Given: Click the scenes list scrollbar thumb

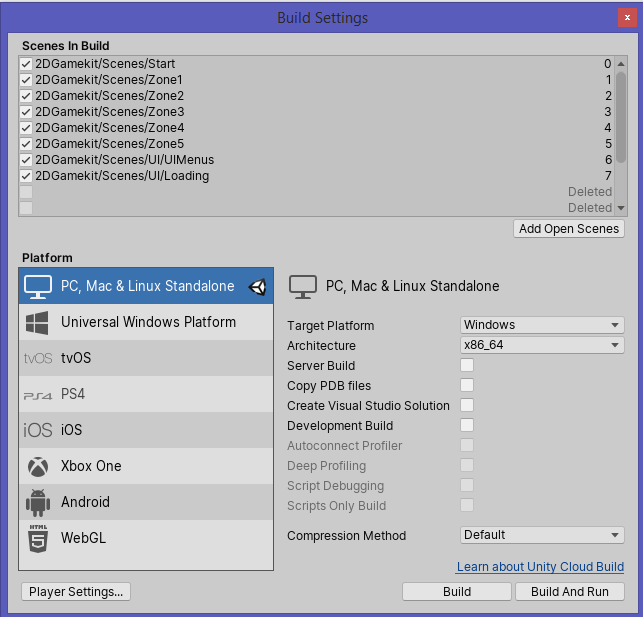Looking at the screenshot, I should 621,117.
